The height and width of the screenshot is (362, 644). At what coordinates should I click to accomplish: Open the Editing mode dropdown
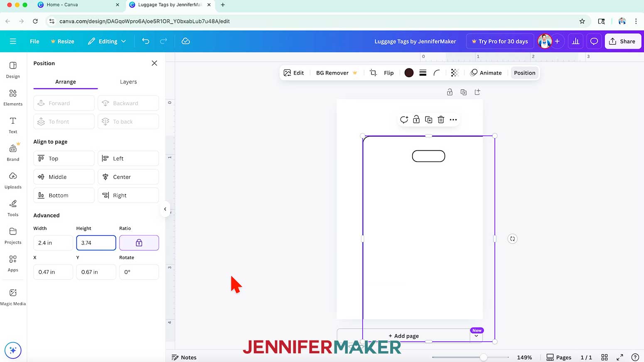click(x=107, y=41)
